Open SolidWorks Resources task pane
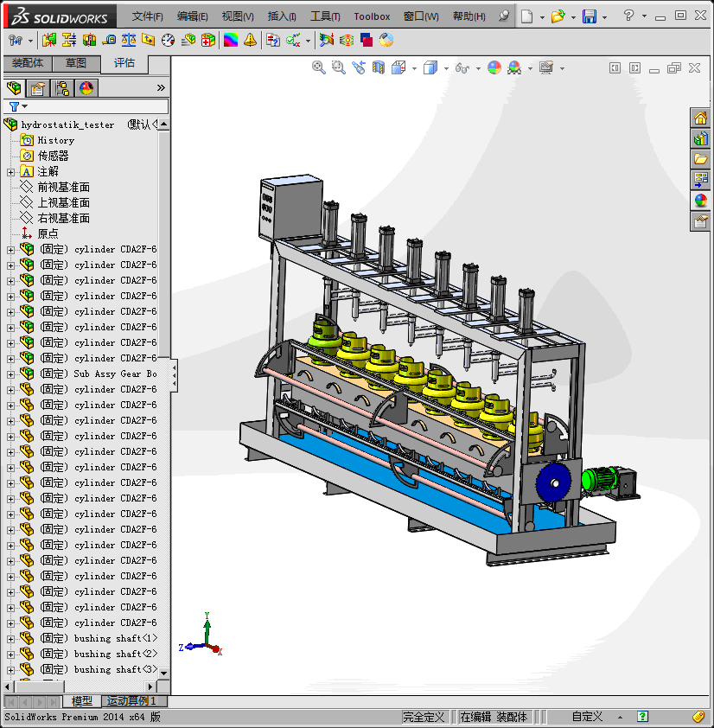Screen dimensions: 714x728 [x=700, y=118]
